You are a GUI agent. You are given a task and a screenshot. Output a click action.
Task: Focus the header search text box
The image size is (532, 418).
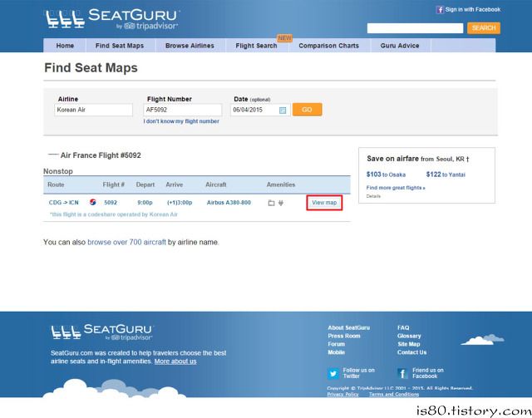tap(415, 28)
